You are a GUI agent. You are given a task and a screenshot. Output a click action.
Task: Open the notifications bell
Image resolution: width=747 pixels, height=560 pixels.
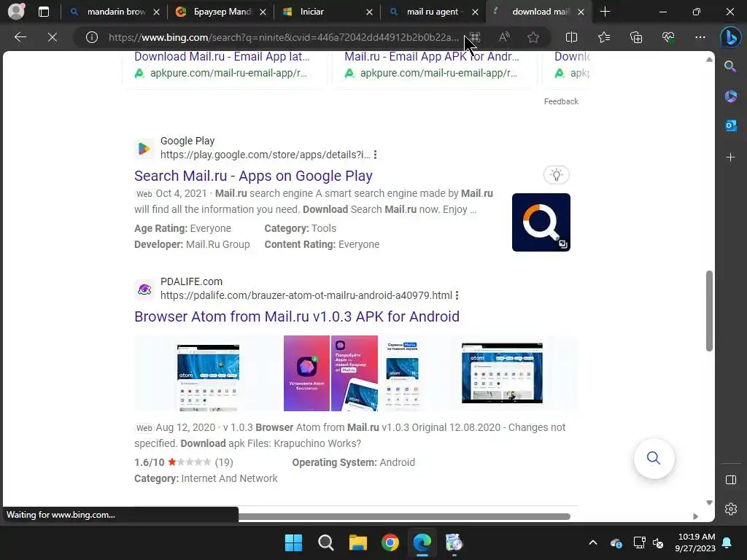727,542
